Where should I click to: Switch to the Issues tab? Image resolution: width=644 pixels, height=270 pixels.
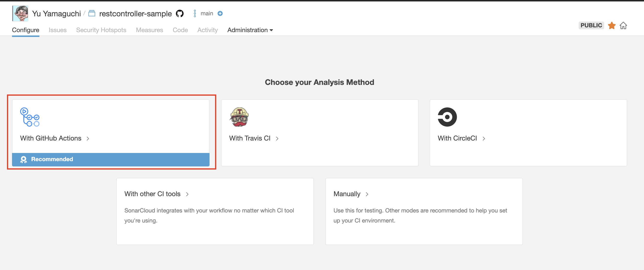[x=57, y=30]
